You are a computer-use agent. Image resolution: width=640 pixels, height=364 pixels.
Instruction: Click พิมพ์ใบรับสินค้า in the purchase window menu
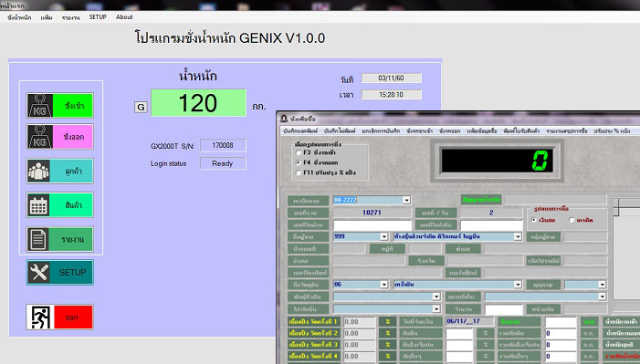click(521, 131)
